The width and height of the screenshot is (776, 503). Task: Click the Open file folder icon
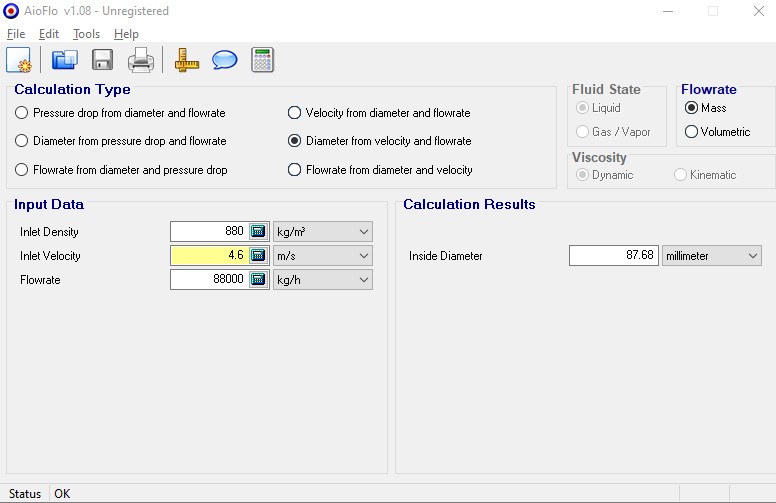(65, 60)
